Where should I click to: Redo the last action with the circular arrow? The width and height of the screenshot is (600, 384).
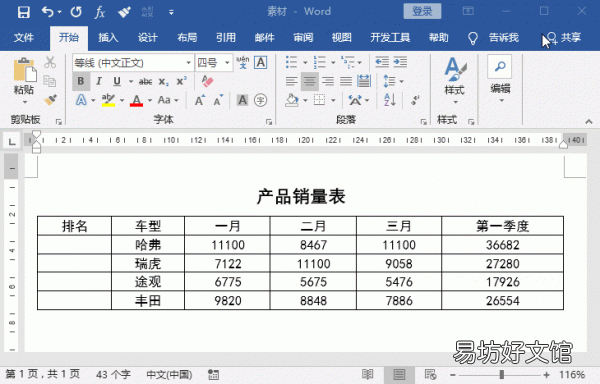[76, 12]
